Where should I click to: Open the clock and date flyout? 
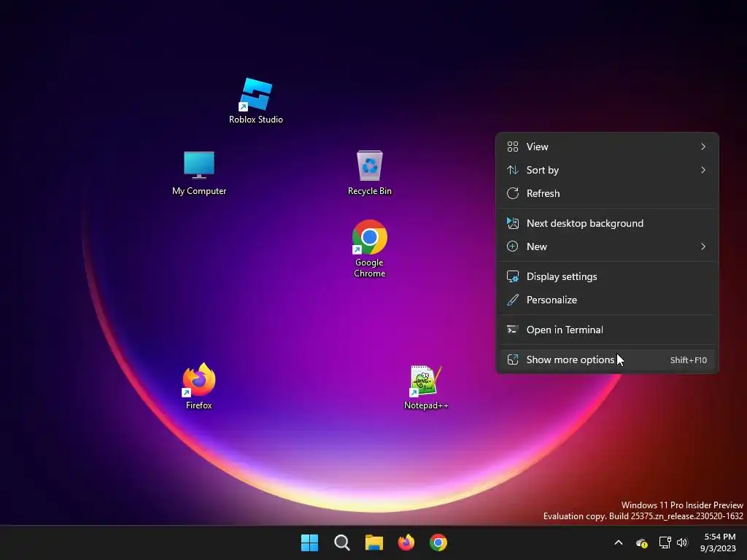[719, 542]
